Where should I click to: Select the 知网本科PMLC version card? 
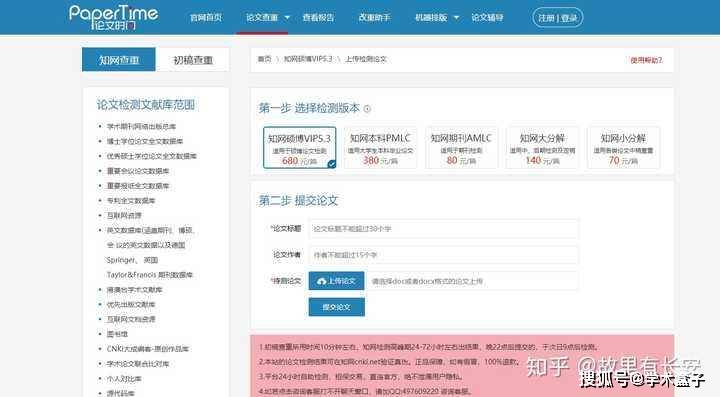(380, 148)
